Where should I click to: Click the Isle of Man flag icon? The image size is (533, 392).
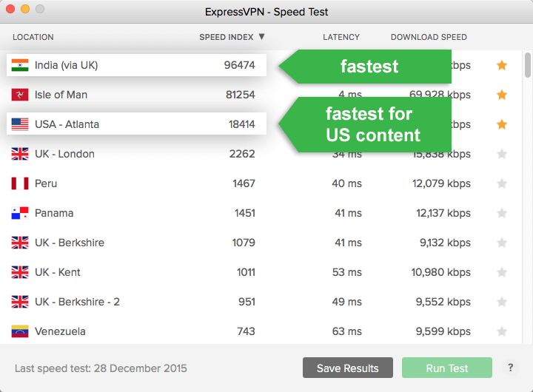tap(20, 95)
